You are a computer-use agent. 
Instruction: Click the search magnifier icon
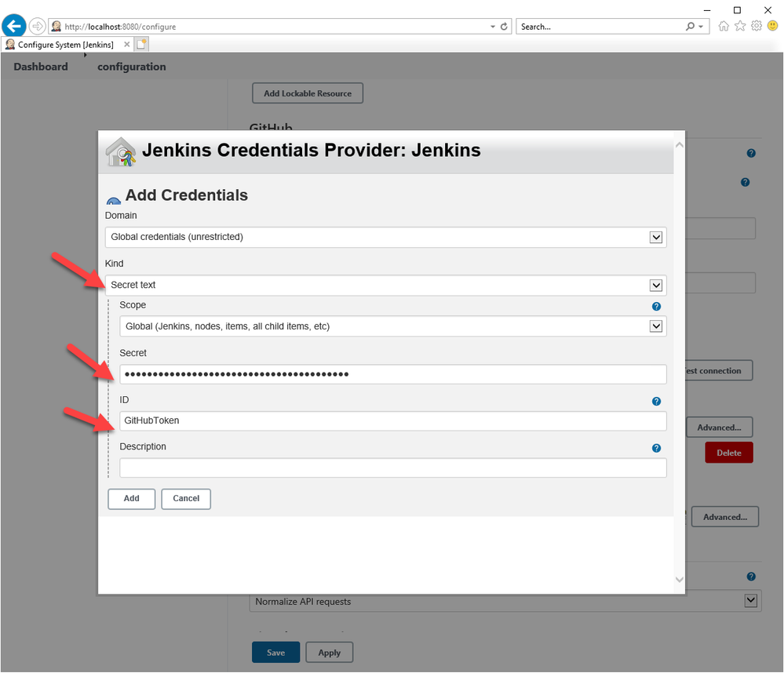[x=690, y=27]
